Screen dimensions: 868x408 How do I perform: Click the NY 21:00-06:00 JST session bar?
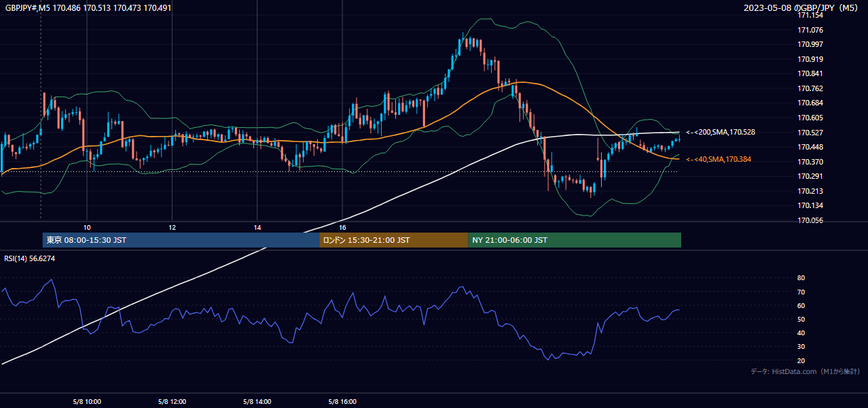[575, 240]
